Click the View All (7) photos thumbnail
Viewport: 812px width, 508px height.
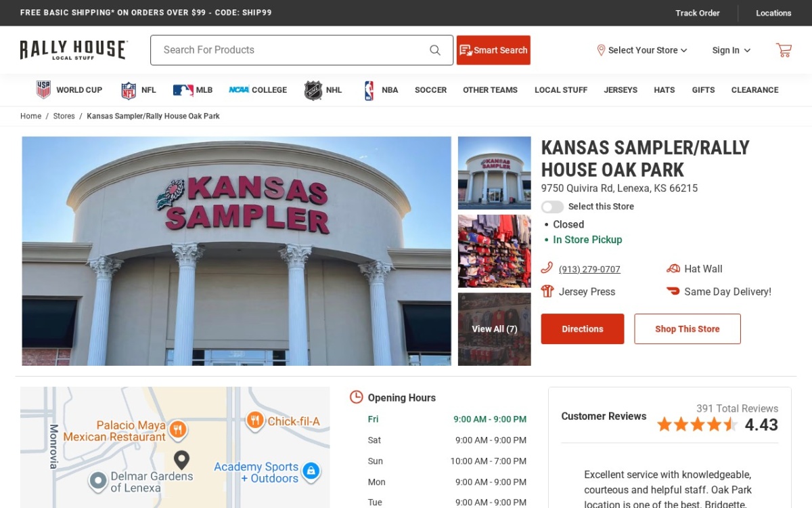[495, 329]
